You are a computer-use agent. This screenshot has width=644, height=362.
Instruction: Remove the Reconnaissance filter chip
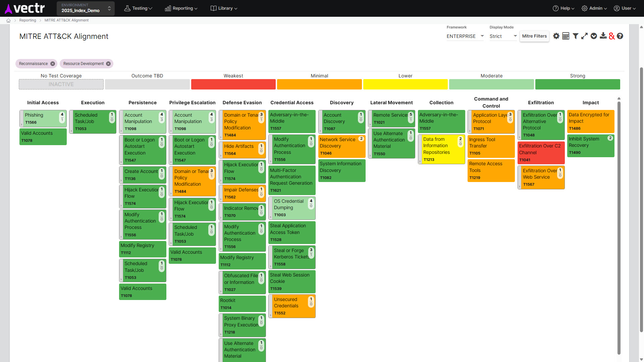coord(53,64)
